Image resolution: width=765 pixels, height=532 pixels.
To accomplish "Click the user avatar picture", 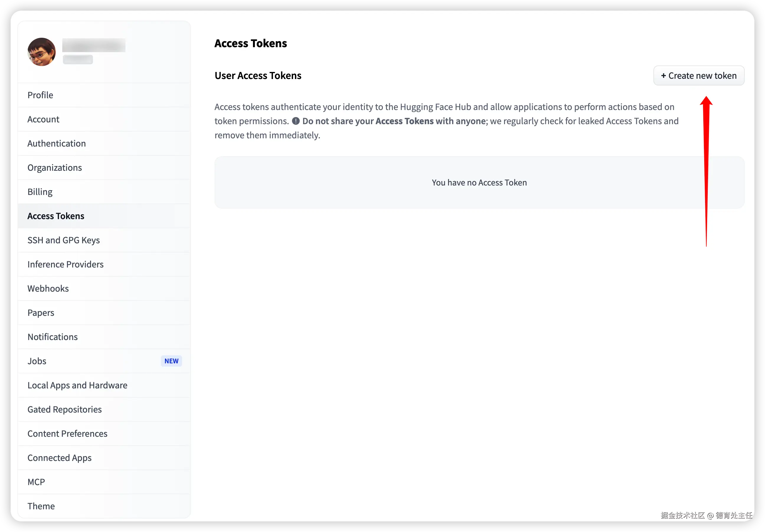I will click(41, 52).
